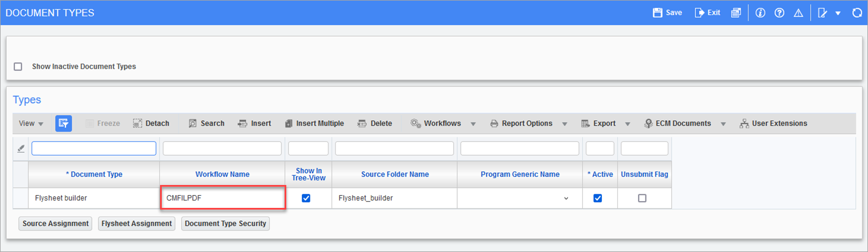This screenshot has height=252, width=868.
Task: Click the Flysheet Assignment button
Action: pos(137,223)
